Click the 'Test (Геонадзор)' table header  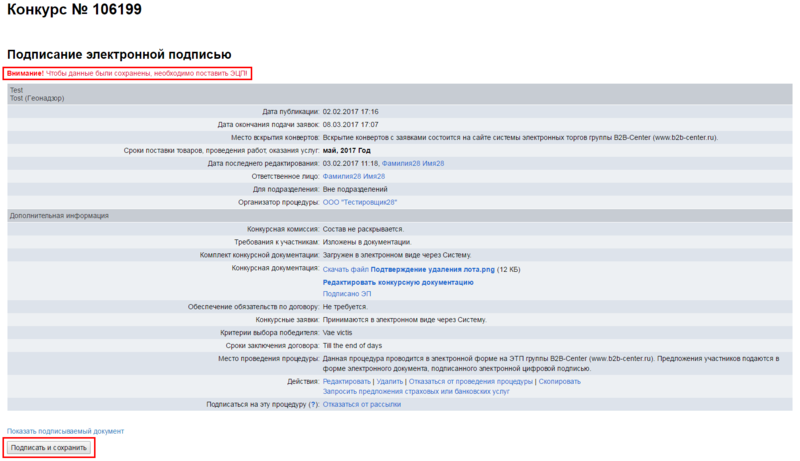35,98
